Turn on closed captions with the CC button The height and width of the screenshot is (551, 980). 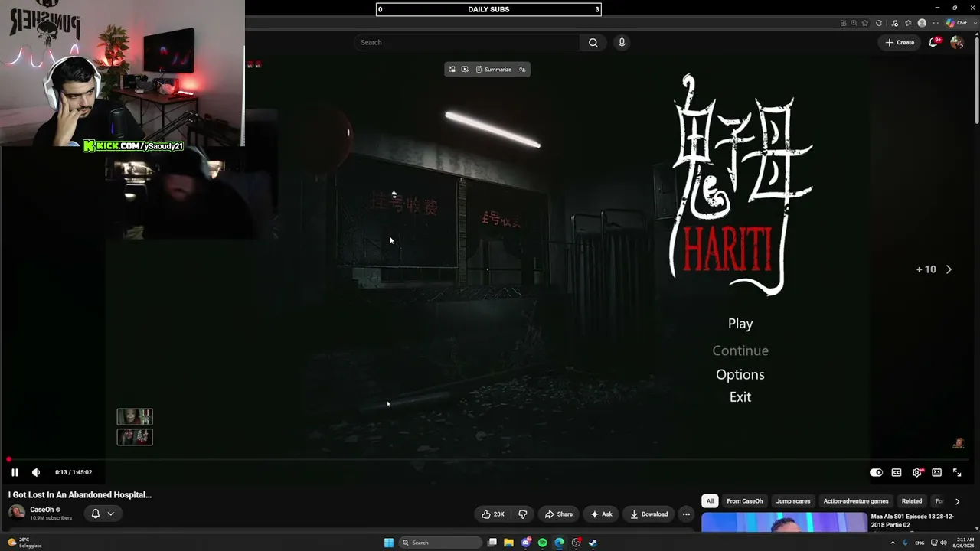click(897, 472)
